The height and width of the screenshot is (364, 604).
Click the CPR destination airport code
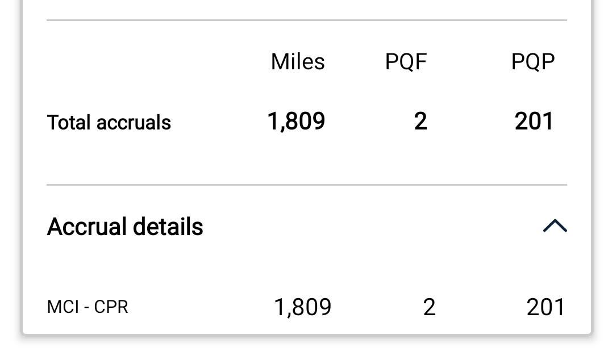[111, 307]
